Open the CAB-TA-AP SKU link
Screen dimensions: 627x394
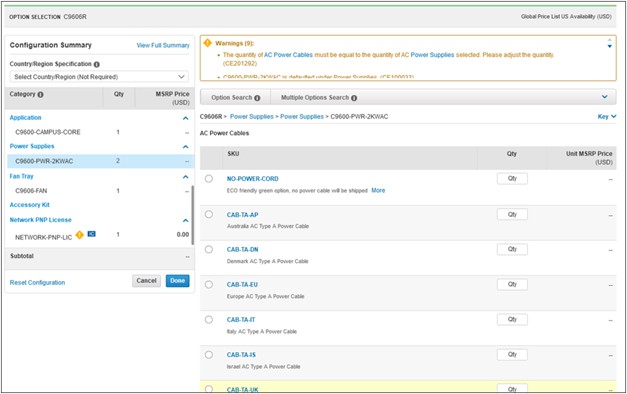tap(242, 215)
